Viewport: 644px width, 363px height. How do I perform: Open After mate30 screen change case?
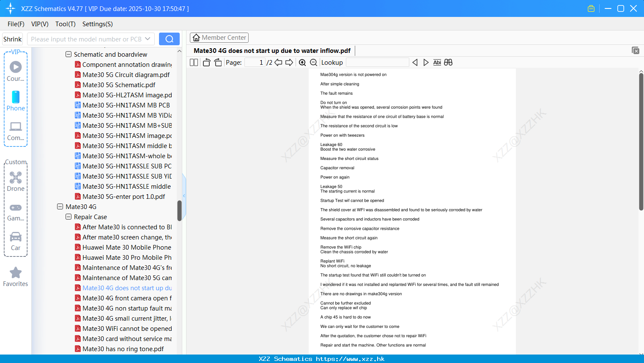click(x=123, y=237)
